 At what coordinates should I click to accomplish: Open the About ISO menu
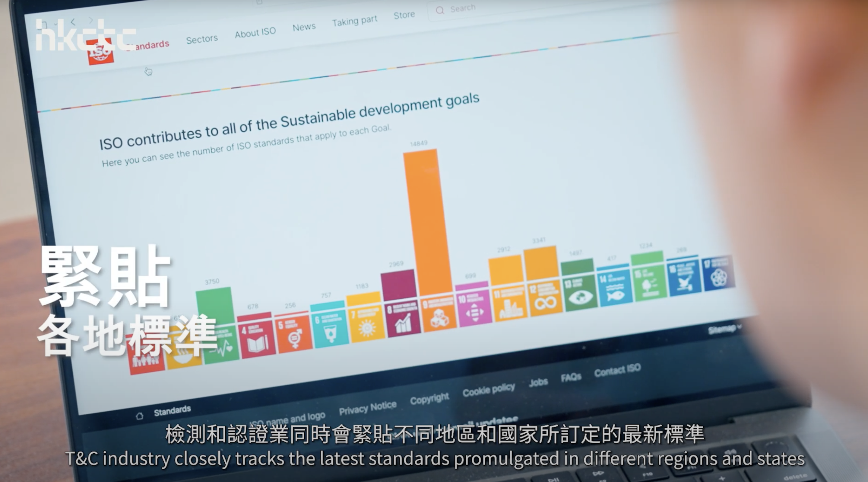pos(255,33)
